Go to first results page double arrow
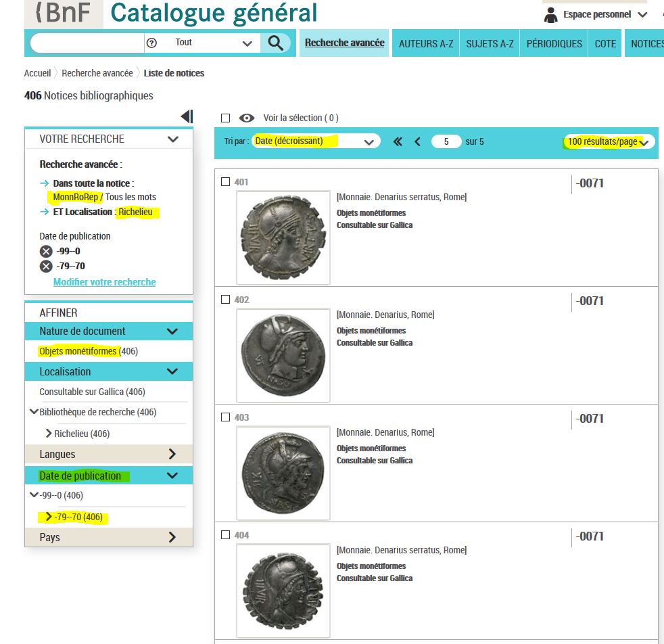The image size is (664, 644). 398,142
